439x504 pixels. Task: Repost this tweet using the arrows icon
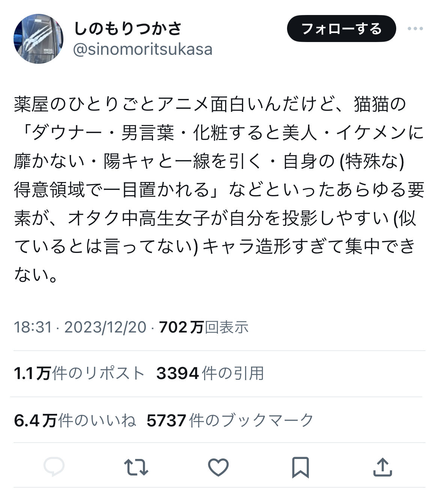(136, 467)
